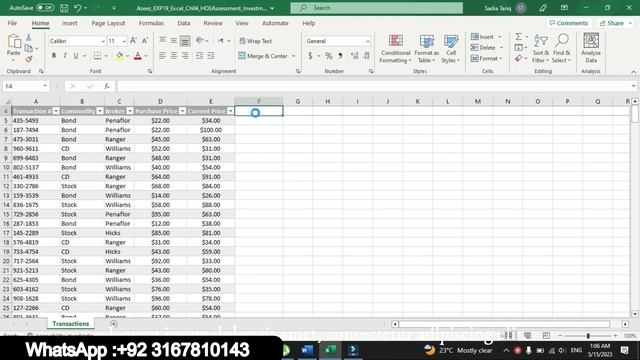Click the Insert Function fx icon
The image size is (640, 360).
coord(107,86)
